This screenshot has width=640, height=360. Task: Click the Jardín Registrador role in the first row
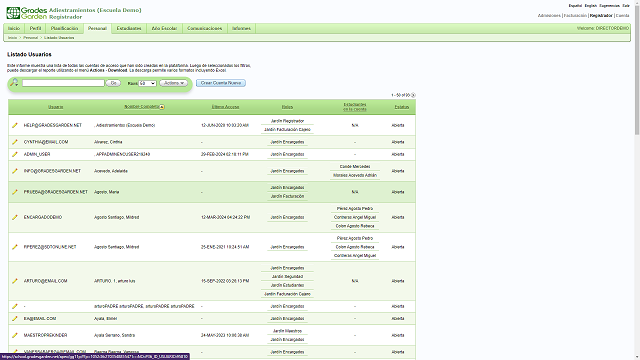coord(287,121)
